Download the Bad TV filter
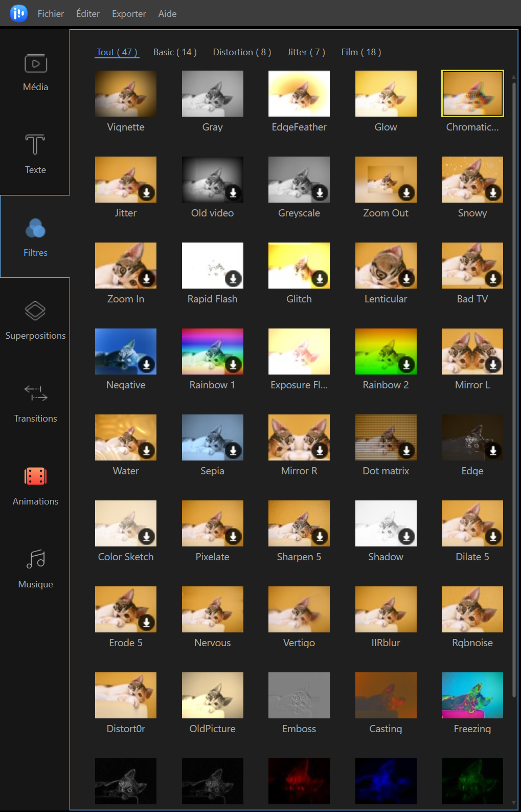The height and width of the screenshot is (812, 521). 493,279
